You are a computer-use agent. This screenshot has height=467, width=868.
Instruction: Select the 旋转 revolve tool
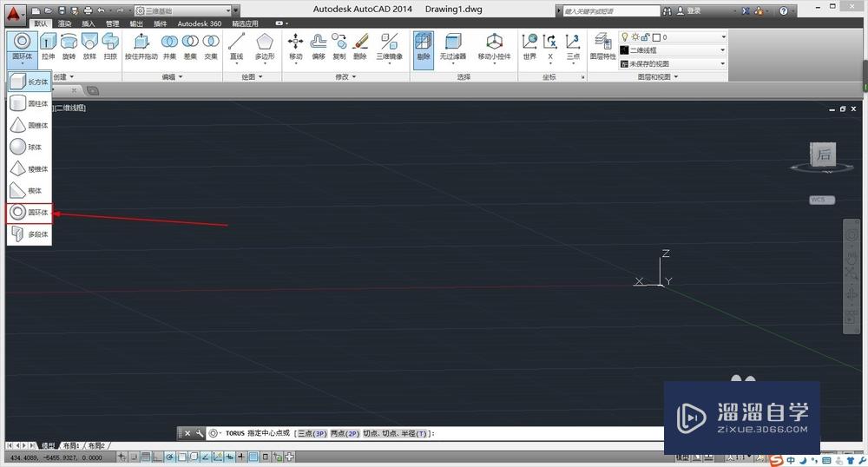click(69, 47)
